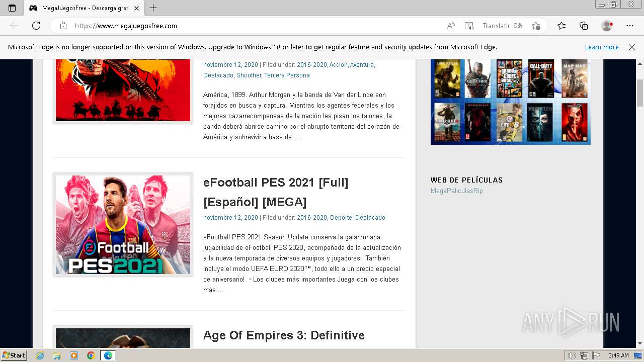Click the address bar URL
Image resolution: width=644 pixels, height=362 pixels.
click(126, 26)
